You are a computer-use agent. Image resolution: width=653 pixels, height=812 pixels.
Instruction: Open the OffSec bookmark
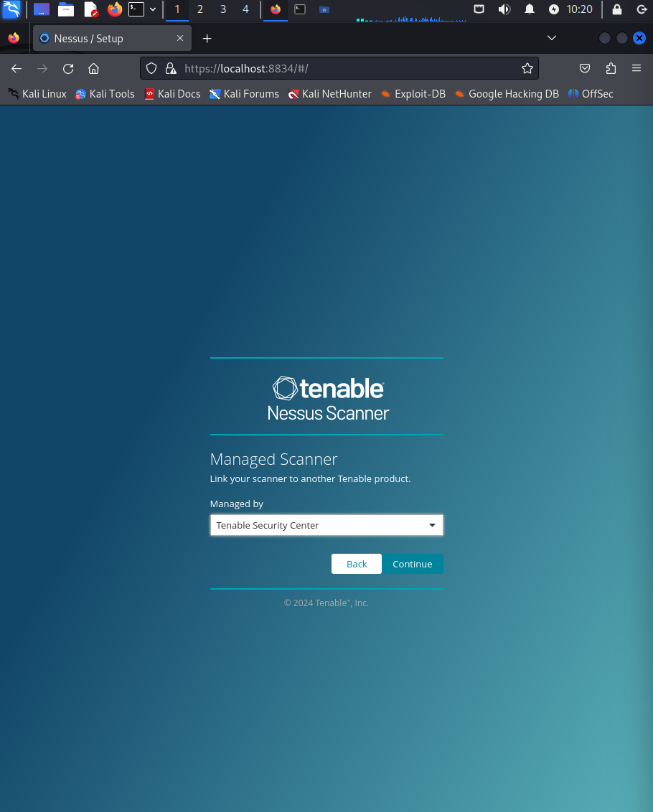pos(591,94)
